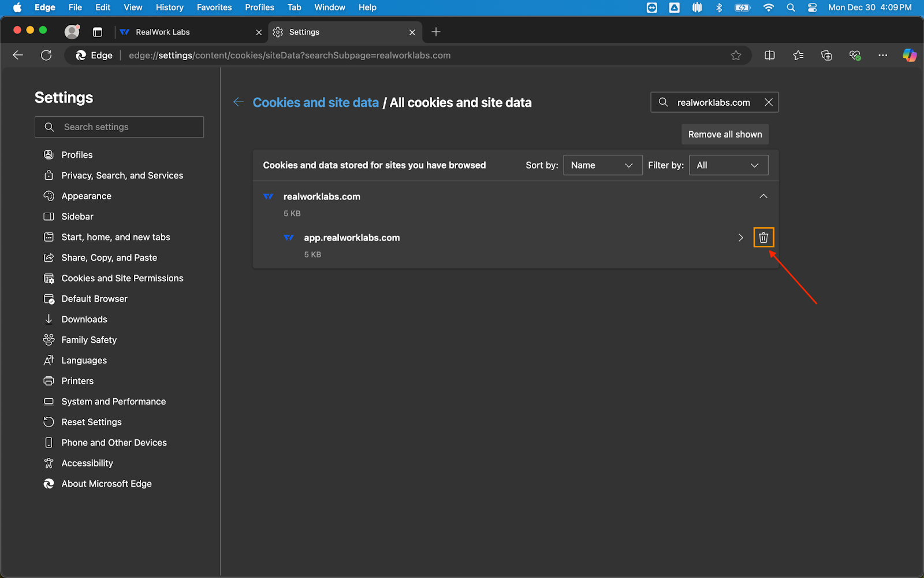The width and height of the screenshot is (924, 578).
Task: Click the address bar URL
Action: click(289, 55)
